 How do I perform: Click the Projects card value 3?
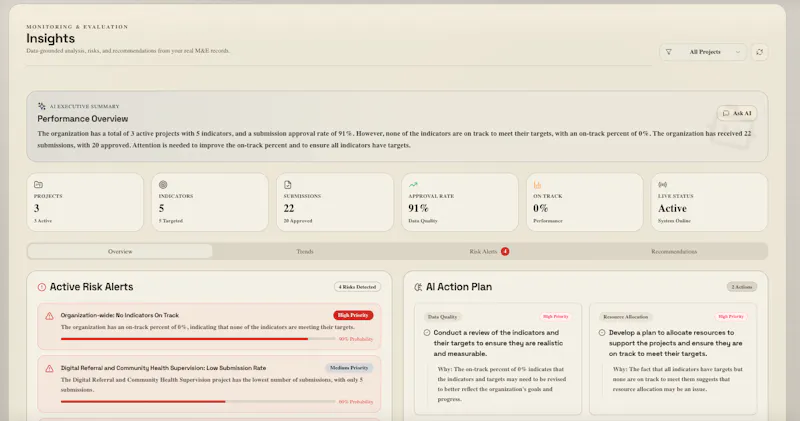pyautogui.click(x=37, y=208)
